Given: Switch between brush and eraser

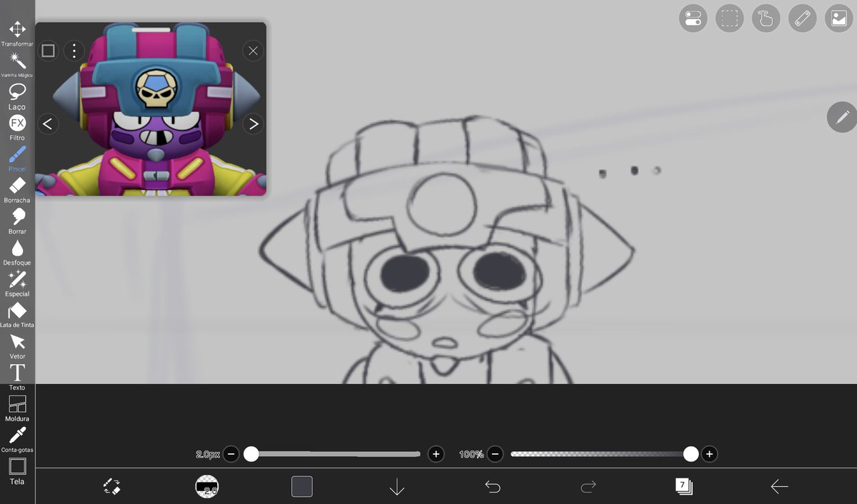Looking at the screenshot, I should click(111, 487).
